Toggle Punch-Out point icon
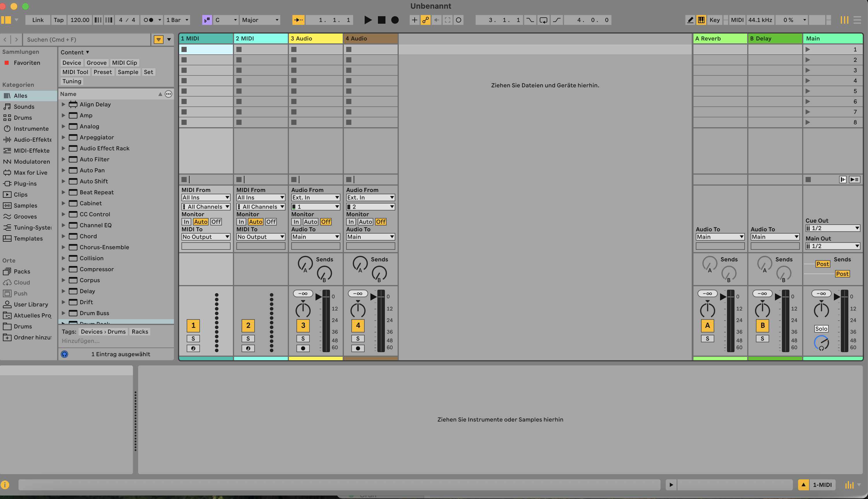Screen dimensions: 868x499 (557, 20)
